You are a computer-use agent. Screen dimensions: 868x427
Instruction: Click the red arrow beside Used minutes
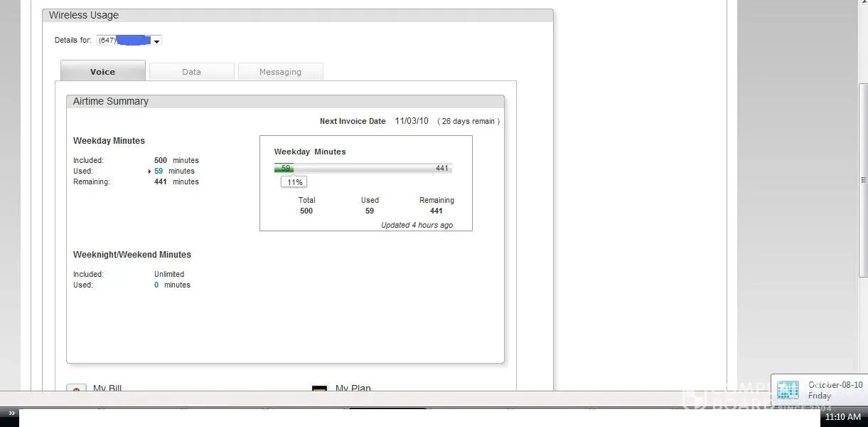pos(149,172)
